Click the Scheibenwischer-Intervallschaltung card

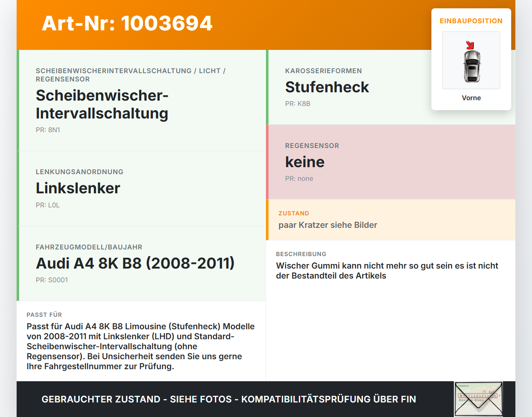pyautogui.click(x=141, y=100)
